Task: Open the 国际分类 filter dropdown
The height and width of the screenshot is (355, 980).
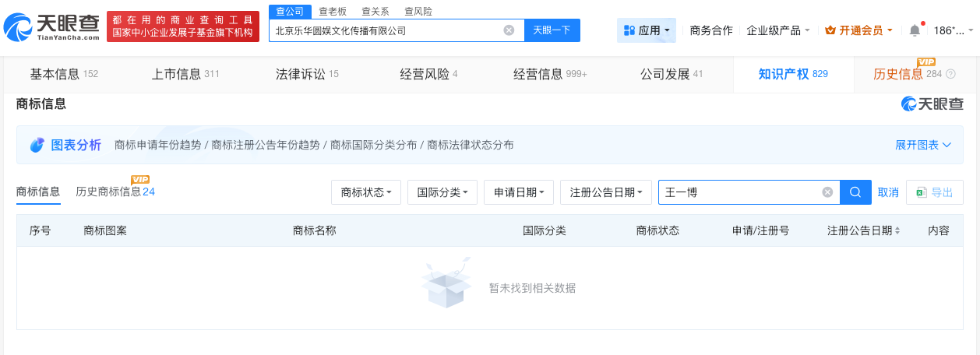Action: coord(442,192)
